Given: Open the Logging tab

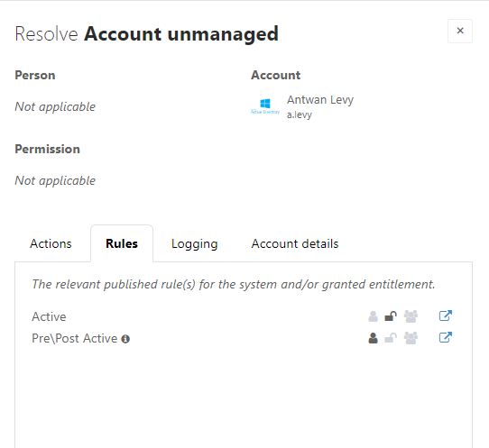Looking at the screenshot, I should (194, 243).
